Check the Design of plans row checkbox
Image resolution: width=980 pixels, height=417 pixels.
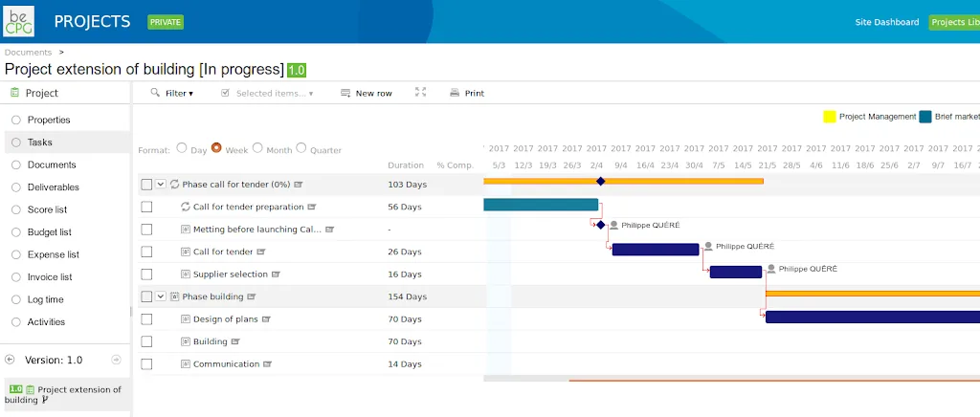tap(146, 319)
